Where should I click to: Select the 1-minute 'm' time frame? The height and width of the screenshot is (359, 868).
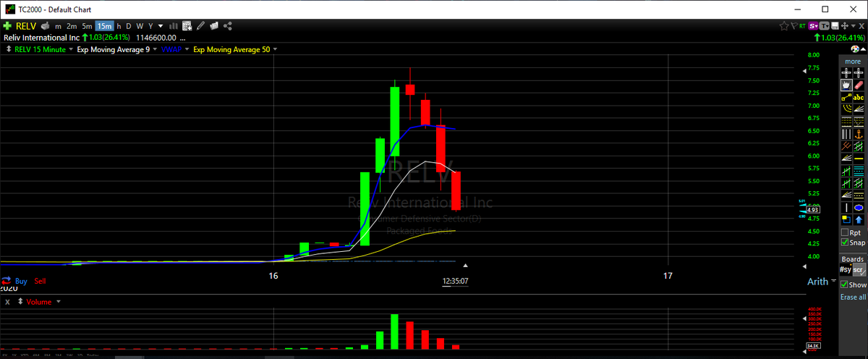click(58, 27)
